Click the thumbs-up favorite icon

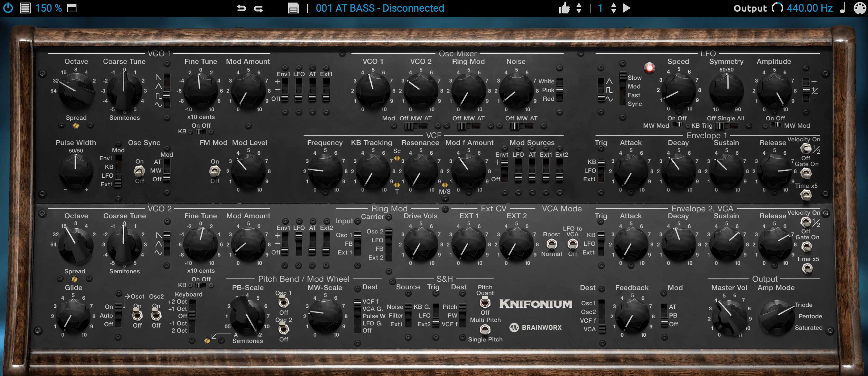[x=564, y=8]
